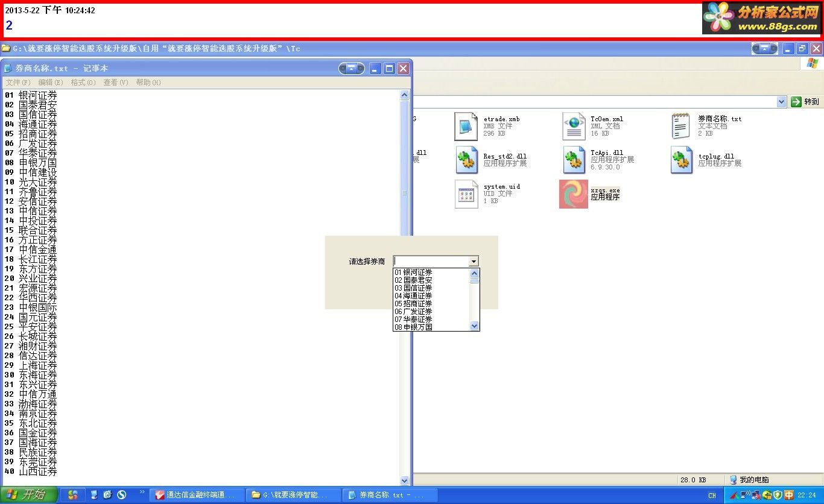This screenshot has width=824, height=504.
Task: Open the 请选择券商 combo box arrow
Action: 474,261
